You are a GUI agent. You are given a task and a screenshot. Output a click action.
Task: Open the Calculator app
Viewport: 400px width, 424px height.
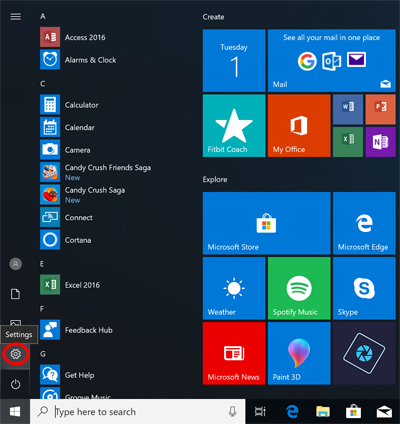(x=69, y=105)
